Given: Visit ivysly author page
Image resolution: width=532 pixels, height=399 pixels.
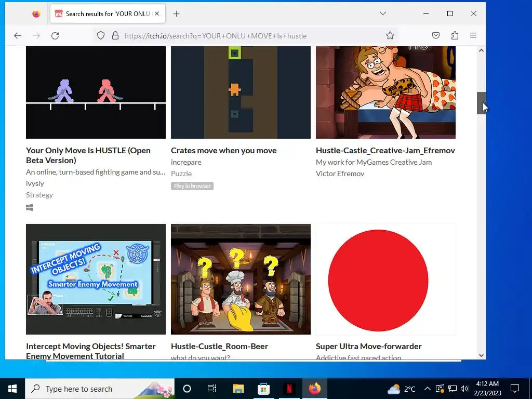Looking at the screenshot, I should click(x=35, y=183).
